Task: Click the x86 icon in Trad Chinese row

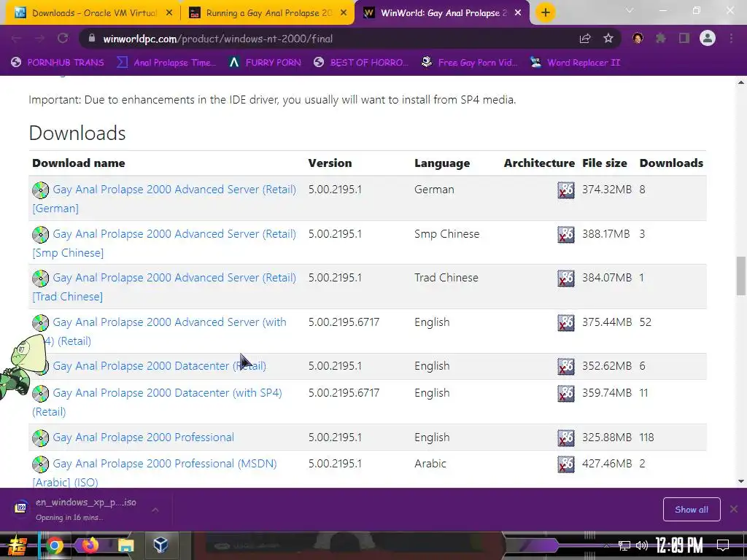Action: coord(566,278)
